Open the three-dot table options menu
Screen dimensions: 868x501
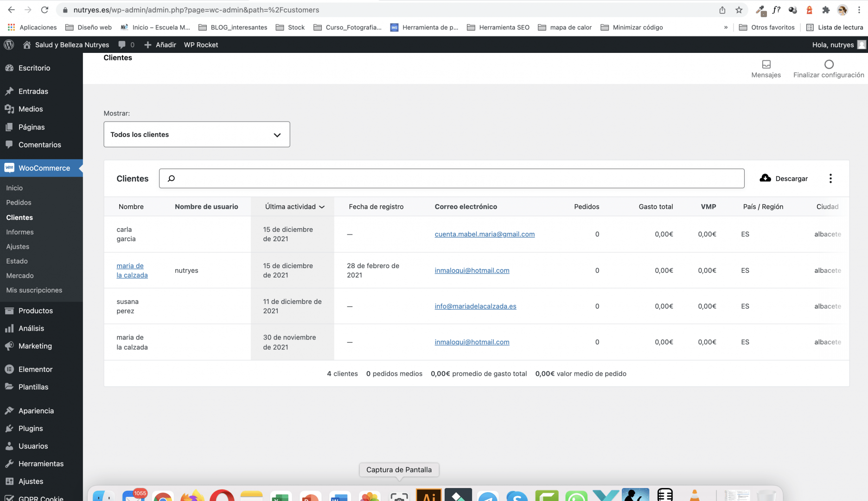830,179
